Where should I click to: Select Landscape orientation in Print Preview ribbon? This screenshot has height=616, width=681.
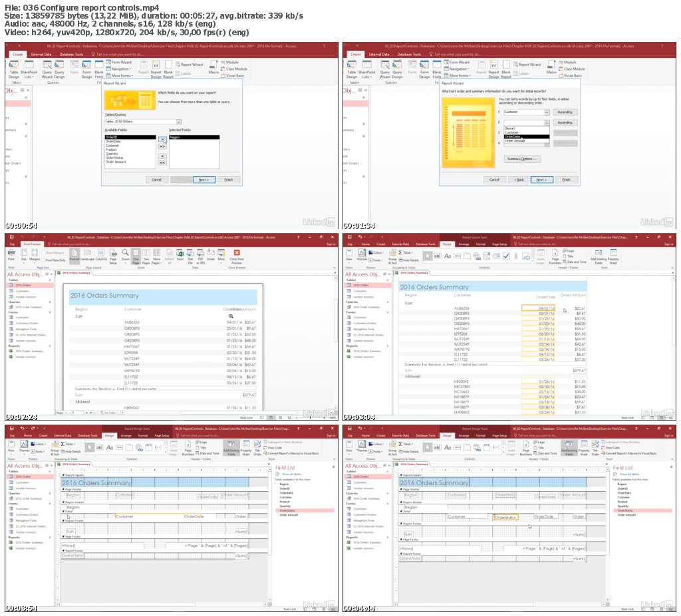(87, 255)
